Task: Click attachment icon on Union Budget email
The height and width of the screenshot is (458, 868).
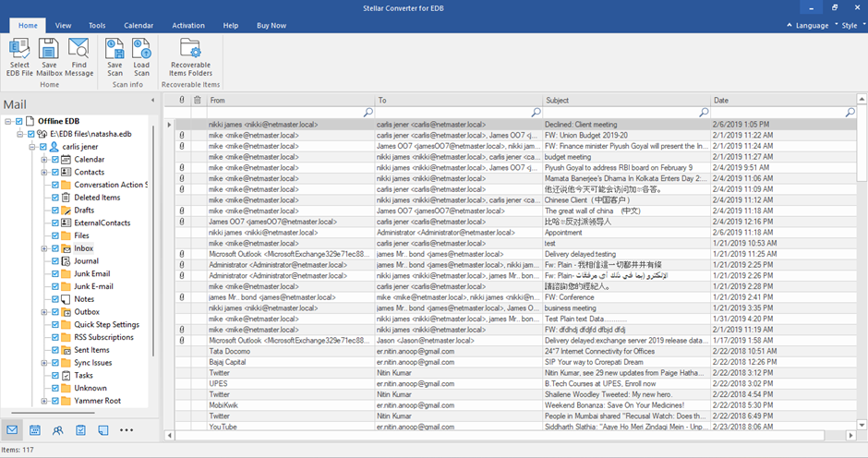Action: pyautogui.click(x=182, y=135)
